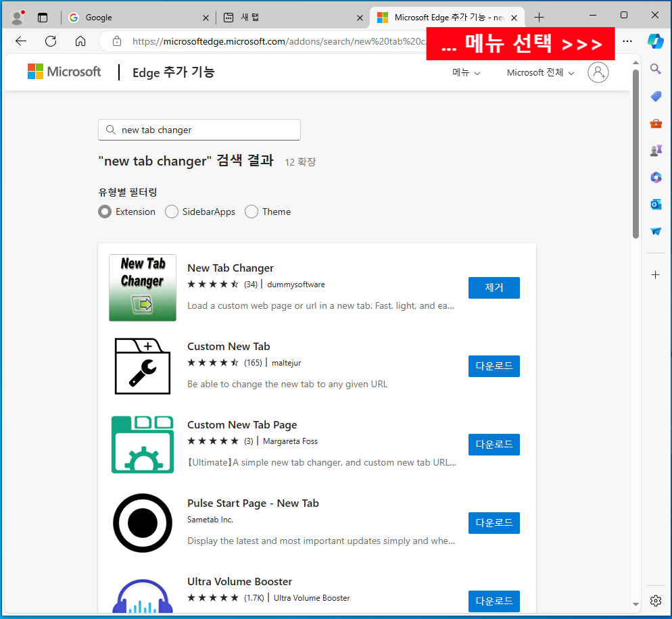Click the maltejur publisher name
Viewport: 672px width, 619px height.
[x=286, y=363]
